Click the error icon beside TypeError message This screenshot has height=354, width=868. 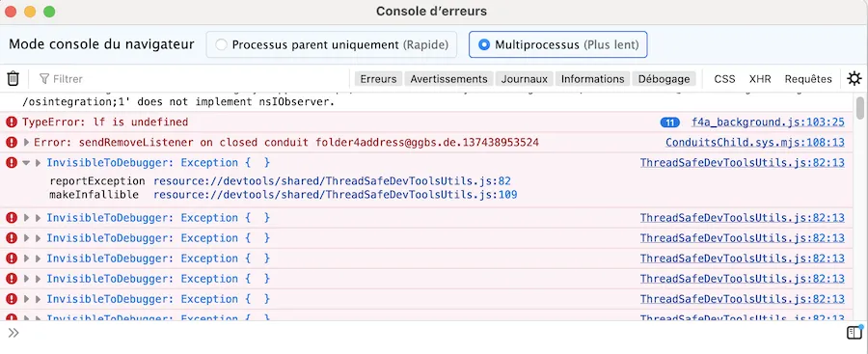[x=11, y=122]
